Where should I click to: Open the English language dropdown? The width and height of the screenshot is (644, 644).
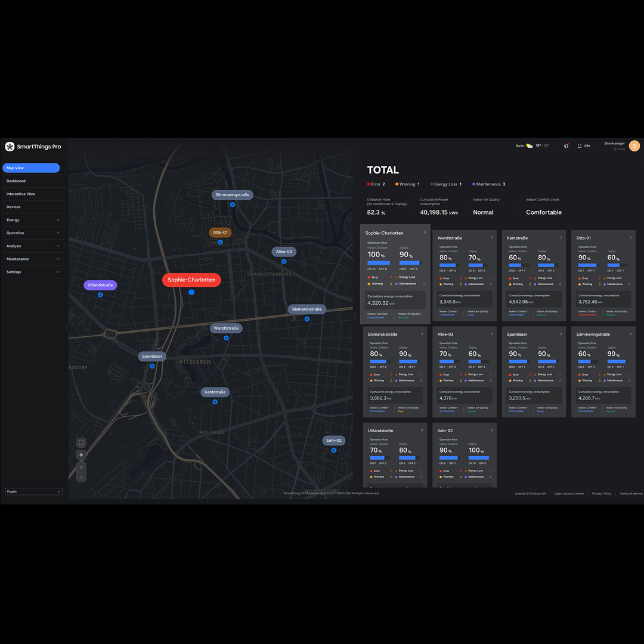[33, 491]
